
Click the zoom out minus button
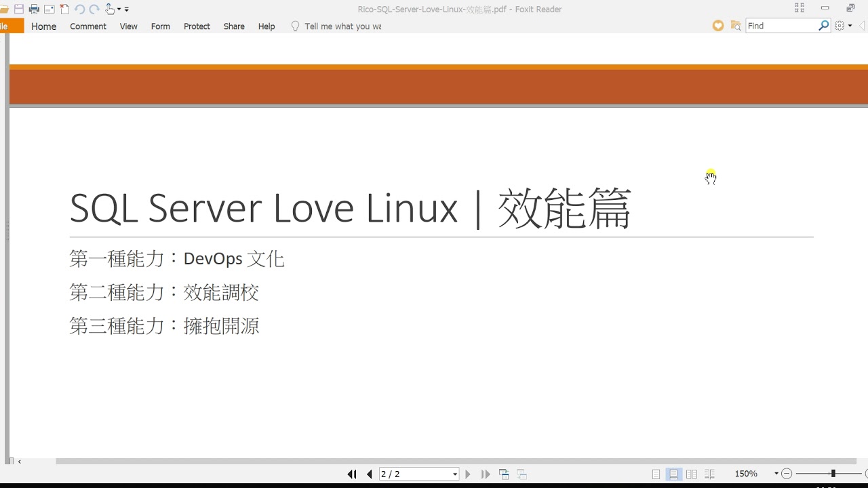pyautogui.click(x=787, y=474)
